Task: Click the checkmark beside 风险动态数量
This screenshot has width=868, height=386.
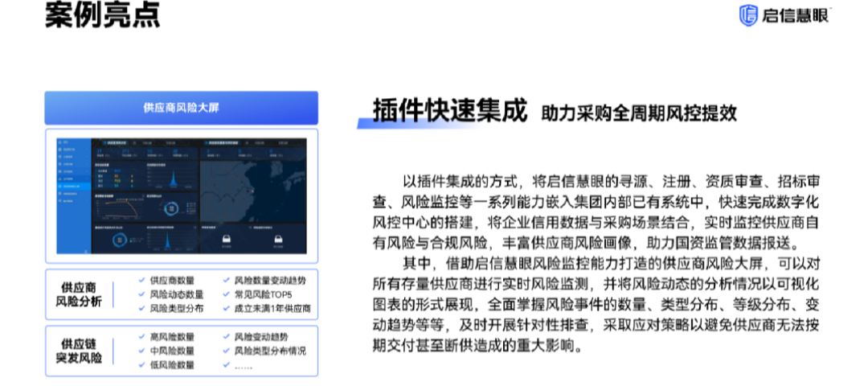Action: click(x=142, y=294)
